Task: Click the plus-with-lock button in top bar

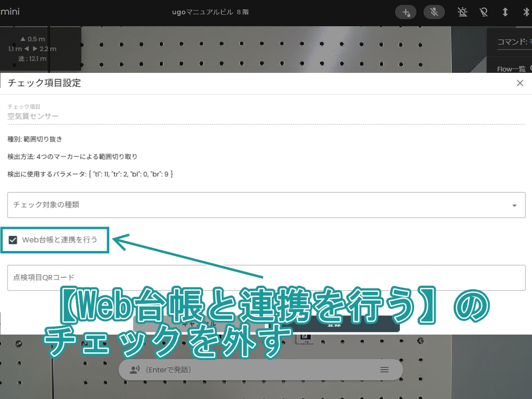Action: coord(406,12)
